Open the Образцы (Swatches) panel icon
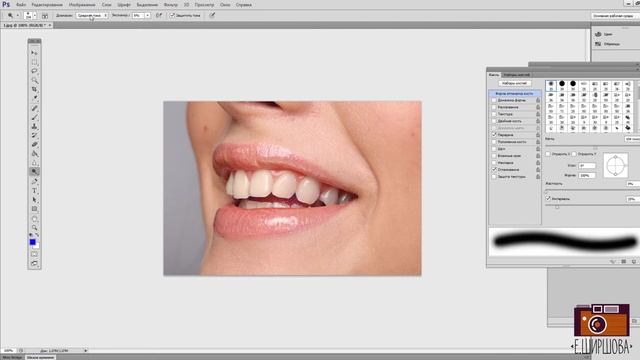 point(598,44)
